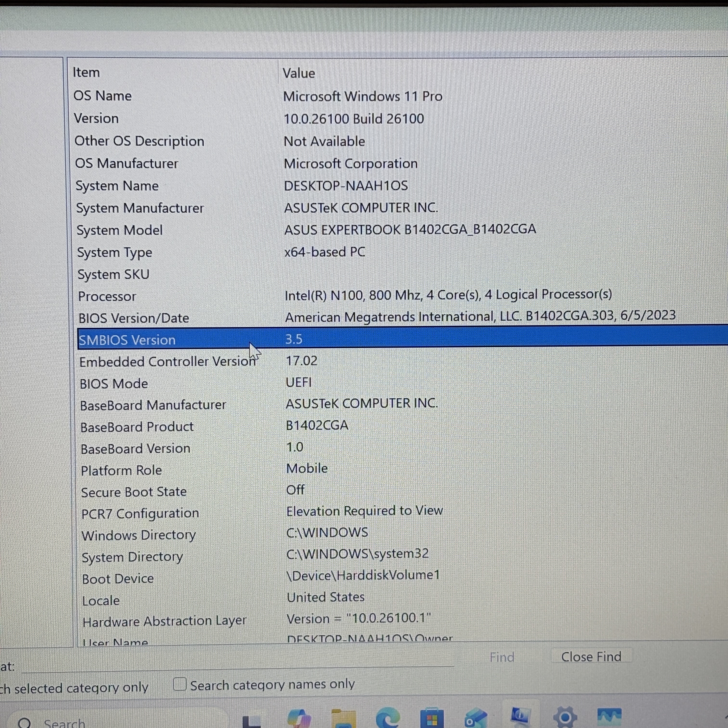Click the Secure Boot value Off

coord(295,490)
